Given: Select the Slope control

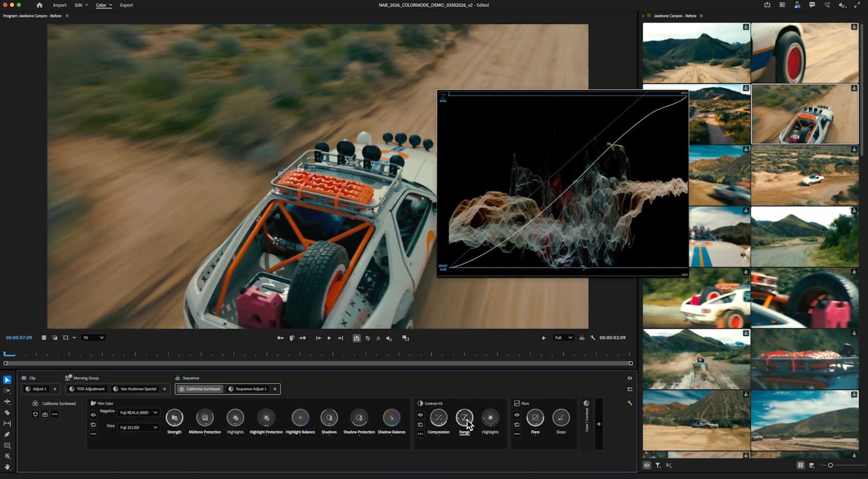Looking at the screenshot, I should tap(561, 417).
